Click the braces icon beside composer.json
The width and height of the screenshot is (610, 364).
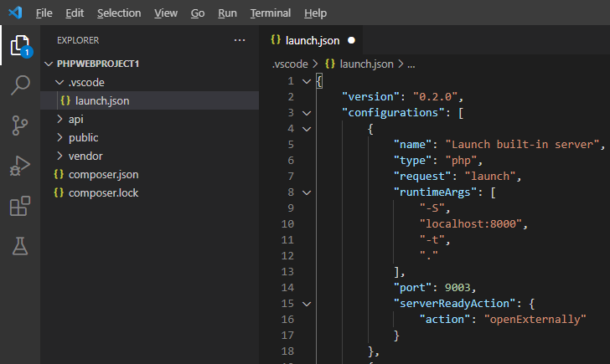pos(59,174)
